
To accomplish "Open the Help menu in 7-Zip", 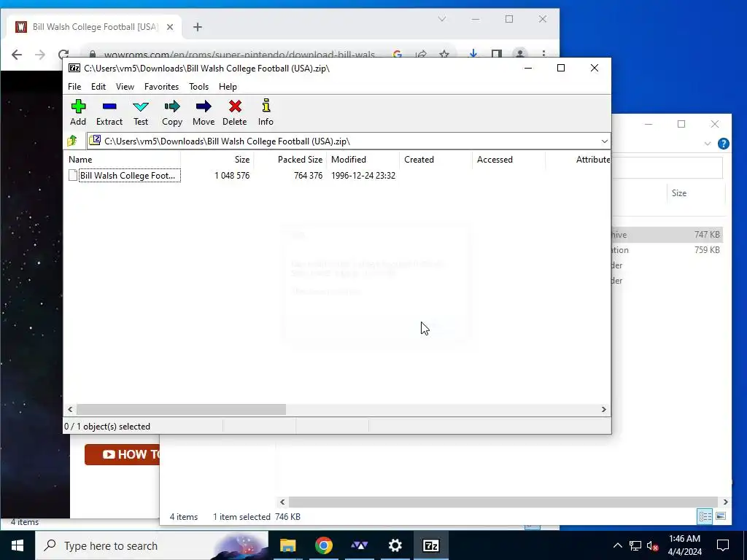I will (x=228, y=87).
